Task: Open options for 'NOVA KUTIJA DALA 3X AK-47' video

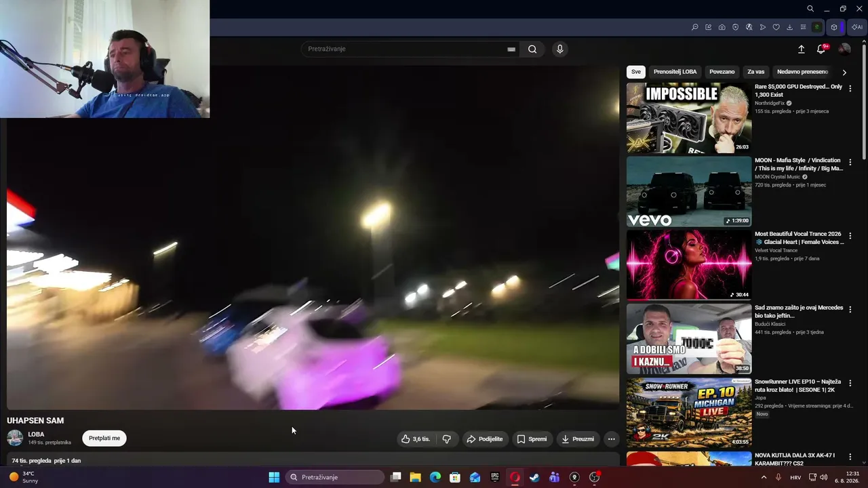Action: (850, 457)
